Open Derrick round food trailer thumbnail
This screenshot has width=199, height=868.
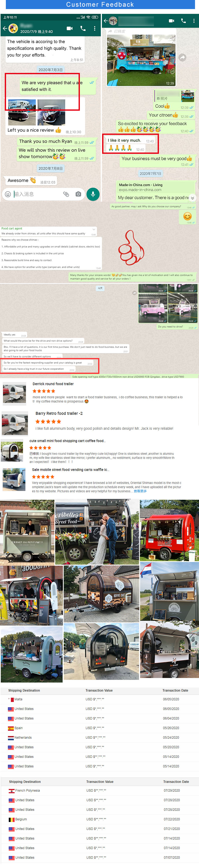click(14, 393)
